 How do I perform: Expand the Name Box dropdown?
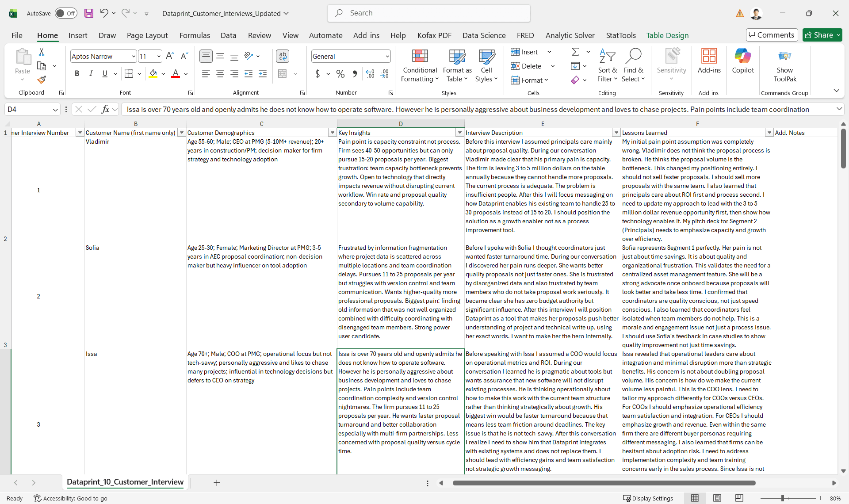point(55,109)
